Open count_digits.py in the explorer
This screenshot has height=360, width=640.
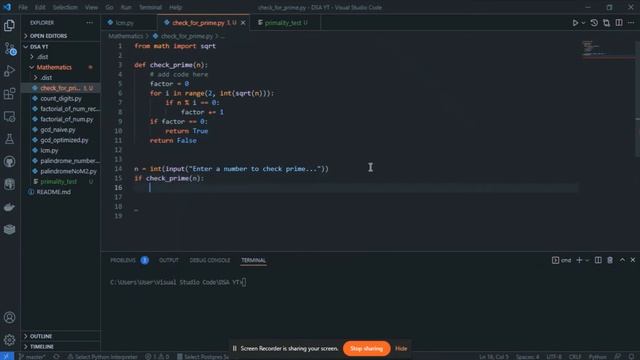click(x=60, y=98)
